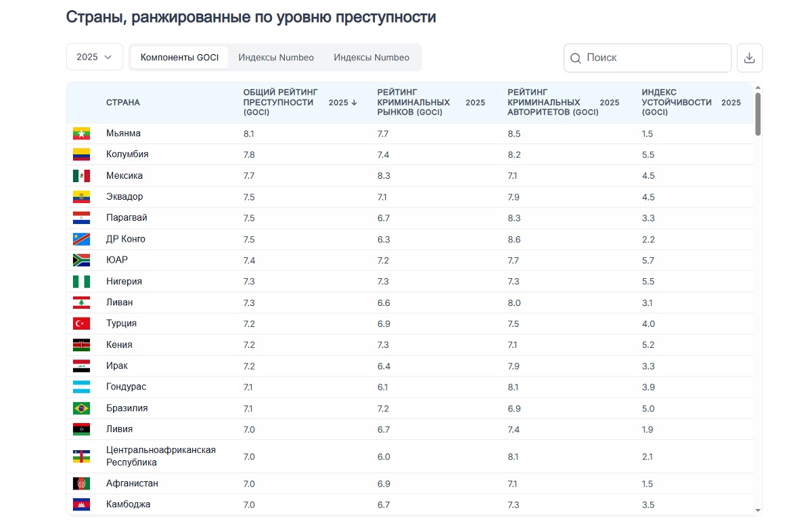Click country name Ливан
This screenshot has height=526, width=812.
click(x=120, y=303)
